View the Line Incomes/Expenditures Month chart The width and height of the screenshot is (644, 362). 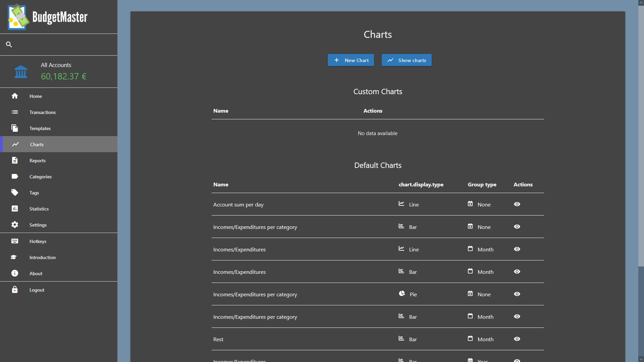517,249
